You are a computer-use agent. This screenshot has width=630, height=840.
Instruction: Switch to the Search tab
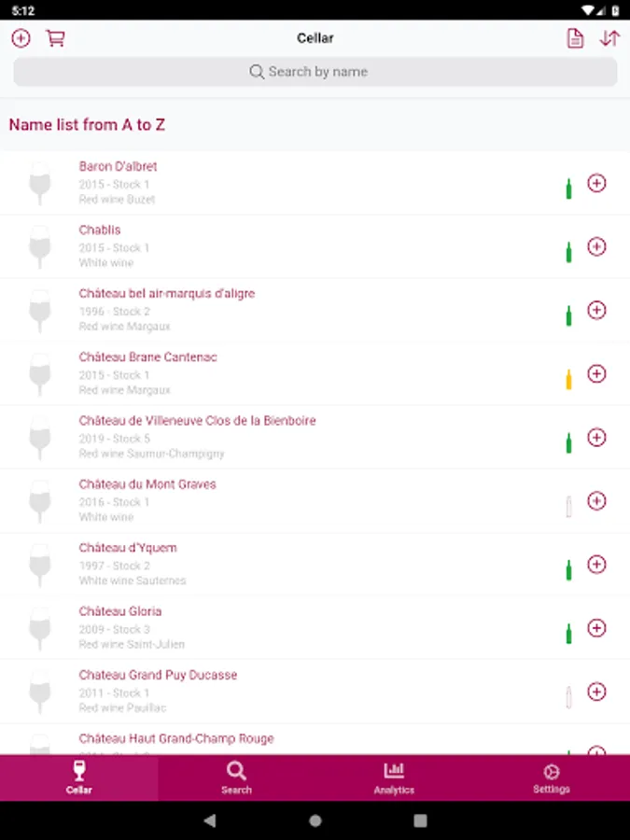236,777
